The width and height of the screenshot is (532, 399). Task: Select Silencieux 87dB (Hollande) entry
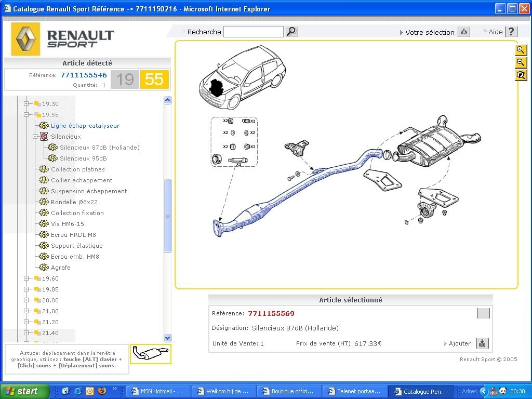click(x=100, y=147)
